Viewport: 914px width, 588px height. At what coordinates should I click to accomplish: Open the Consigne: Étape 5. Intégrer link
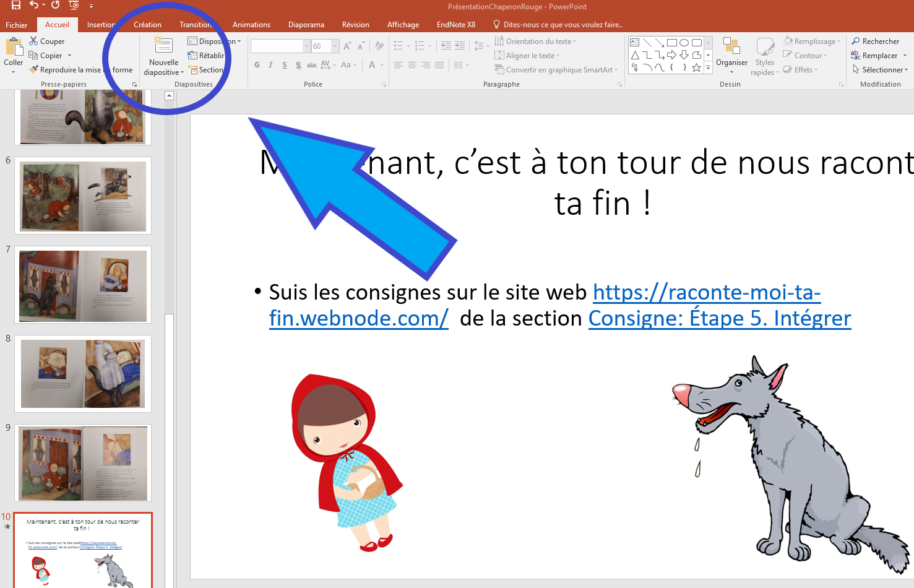[x=720, y=318]
